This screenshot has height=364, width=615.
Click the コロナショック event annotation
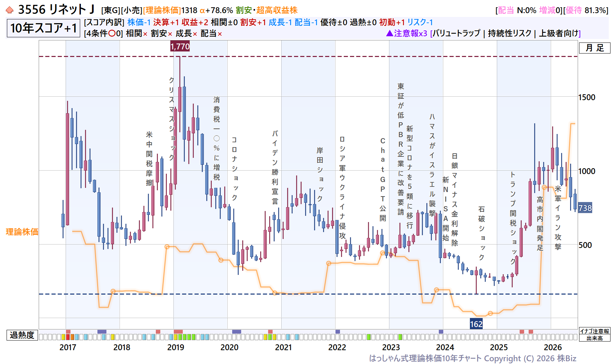234,169
